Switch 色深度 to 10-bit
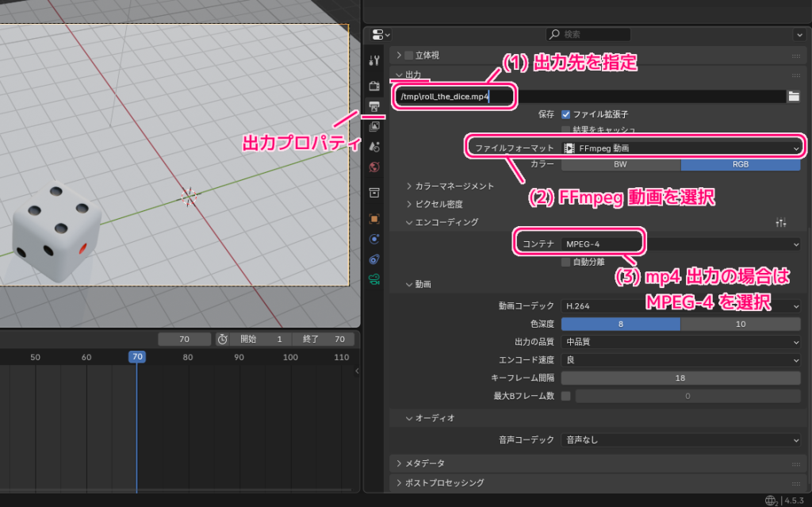The image size is (812, 507). [741, 323]
